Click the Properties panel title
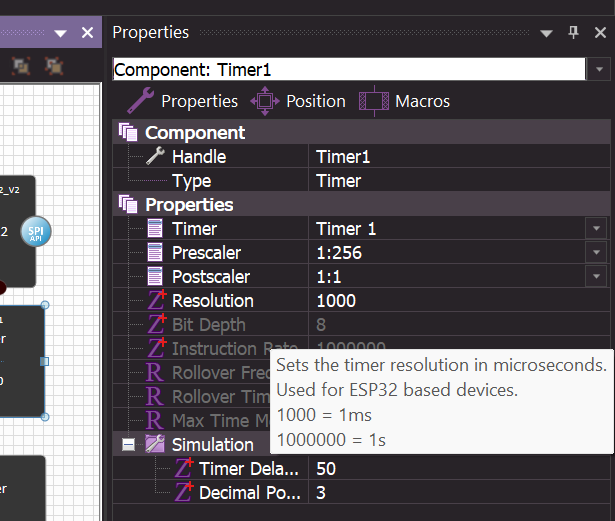Image resolution: width=615 pixels, height=521 pixels. pyautogui.click(x=151, y=33)
